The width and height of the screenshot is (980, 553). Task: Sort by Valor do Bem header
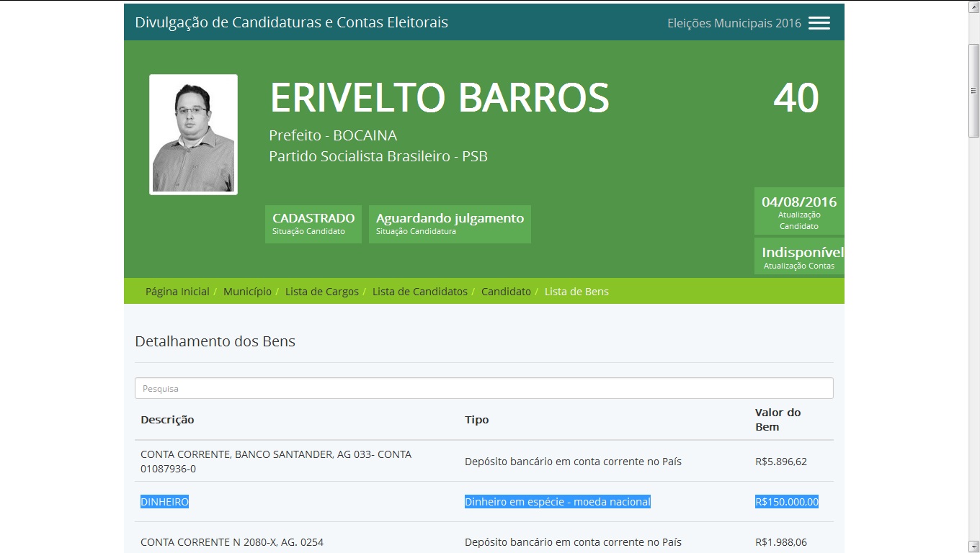(778, 420)
